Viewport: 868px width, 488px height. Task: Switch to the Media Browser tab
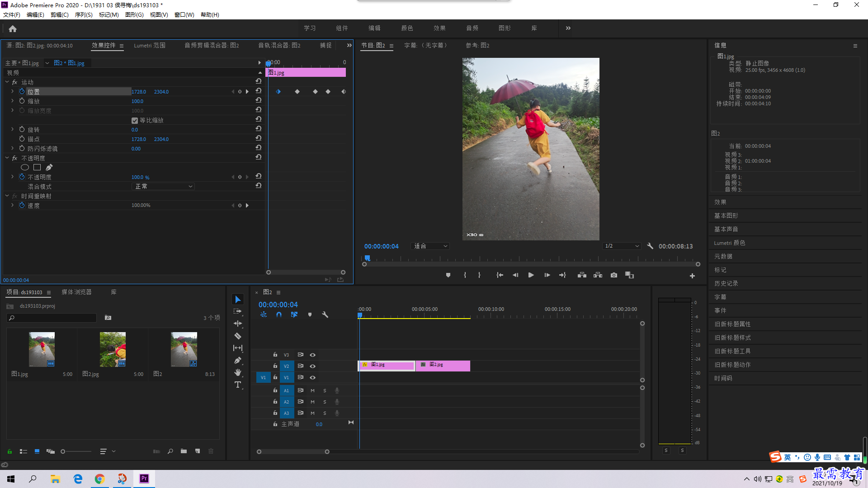76,292
